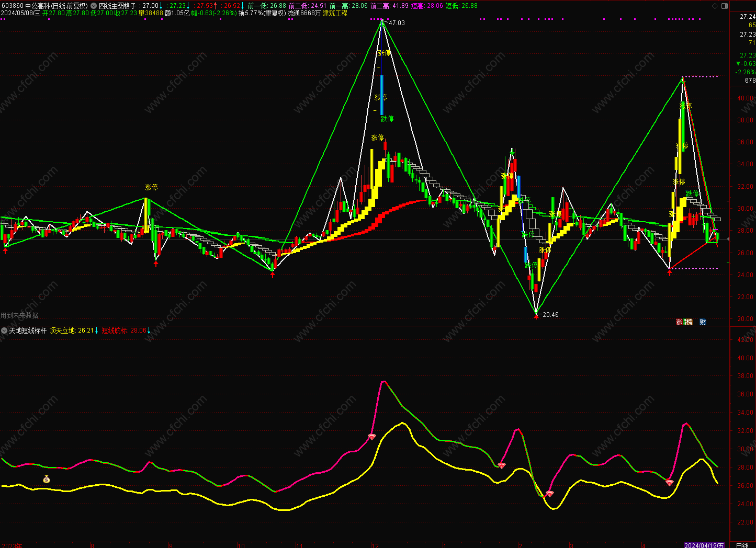This screenshot has width=756, height=548.
Task: Click the 27.24 ask price in the quote panel
Action: click(x=748, y=17)
